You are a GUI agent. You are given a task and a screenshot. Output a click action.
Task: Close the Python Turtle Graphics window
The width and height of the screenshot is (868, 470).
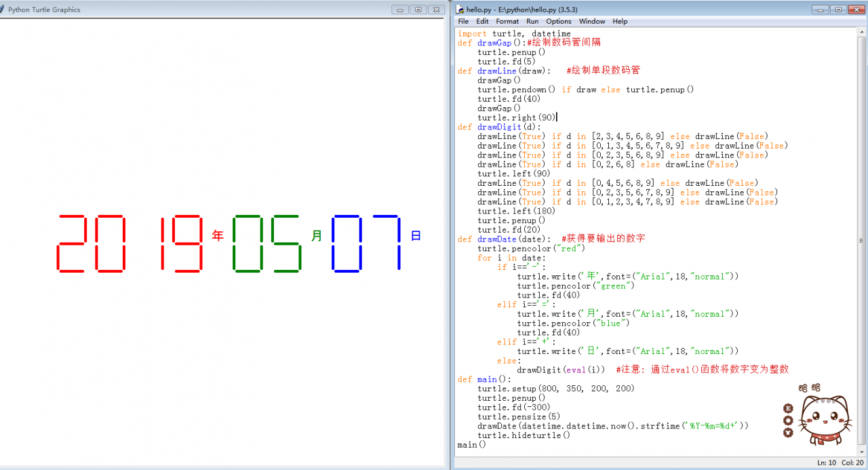436,9
